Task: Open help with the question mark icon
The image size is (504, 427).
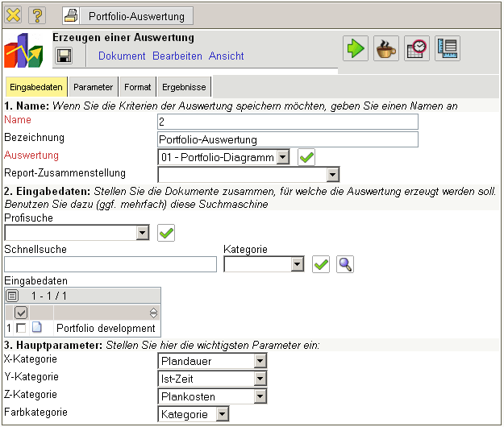Action: [38, 15]
